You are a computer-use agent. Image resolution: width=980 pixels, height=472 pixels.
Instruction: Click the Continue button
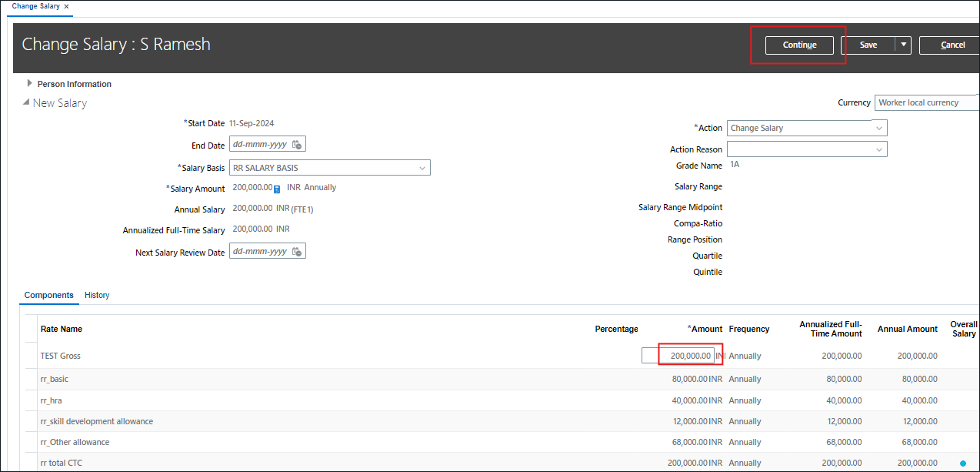pyautogui.click(x=798, y=45)
